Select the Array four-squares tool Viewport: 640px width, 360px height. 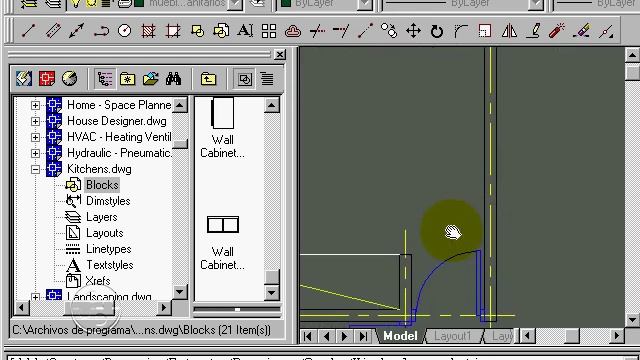click(x=269, y=31)
